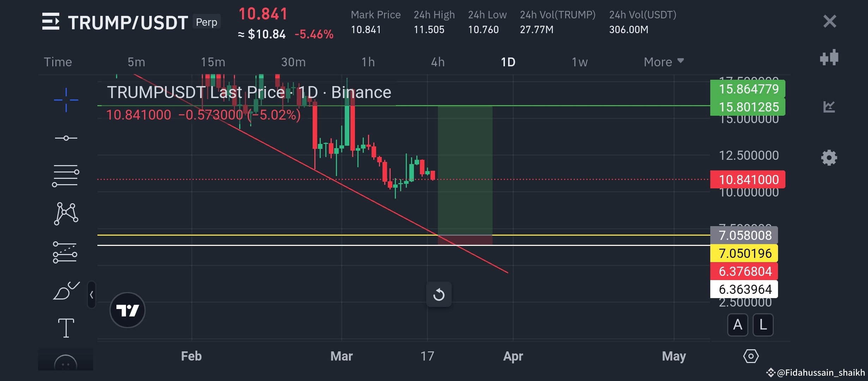Open the trading pair list menu icon

click(x=50, y=22)
